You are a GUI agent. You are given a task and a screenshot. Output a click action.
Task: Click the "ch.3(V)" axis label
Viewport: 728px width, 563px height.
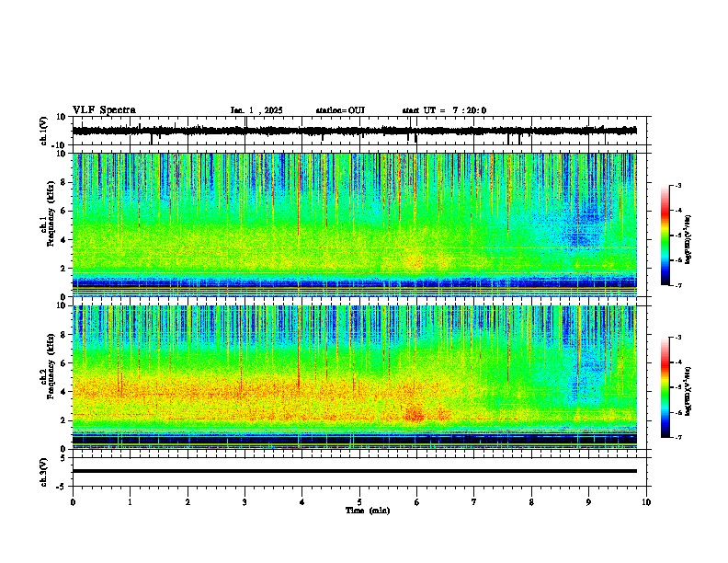click(43, 472)
